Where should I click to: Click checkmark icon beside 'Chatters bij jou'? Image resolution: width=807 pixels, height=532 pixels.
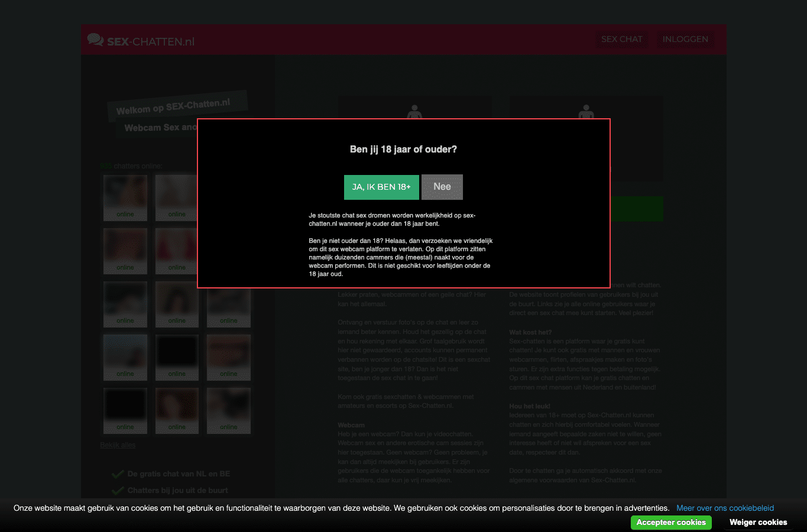(118, 491)
